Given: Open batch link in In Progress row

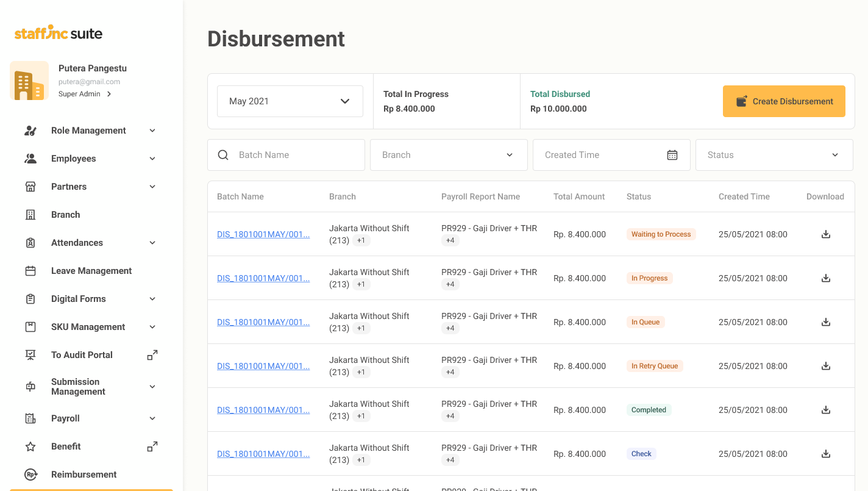Looking at the screenshot, I should click(x=263, y=278).
